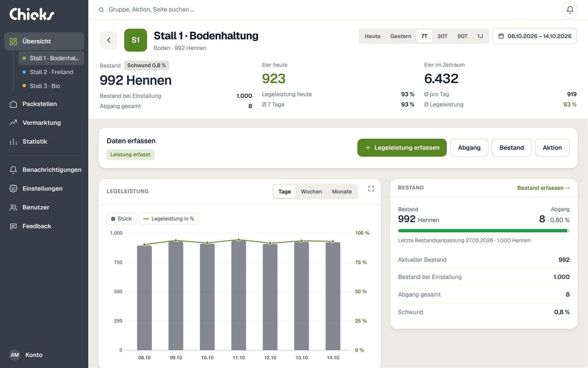The image size is (588, 368).
Task: Show the chart by Monate
Action: (x=342, y=191)
